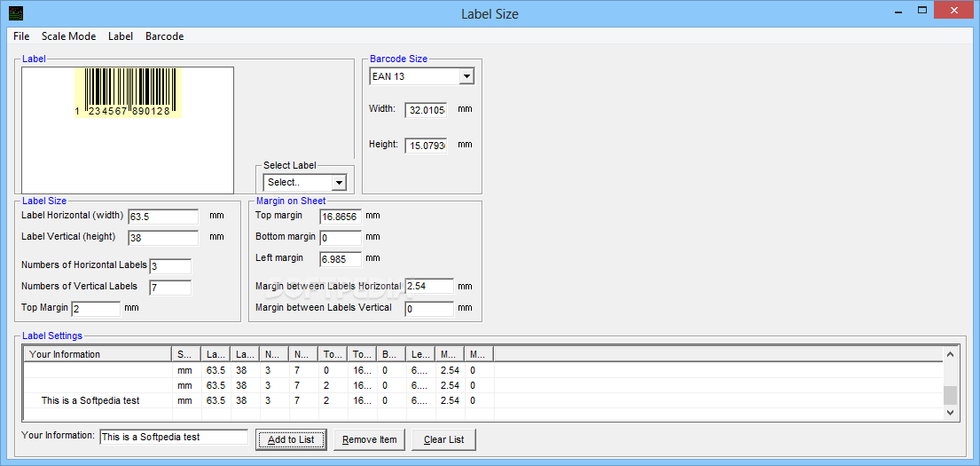The width and height of the screenshot is (980, 466).
Task: Click the 'S...' column header
Action: (x=186, y=354)
